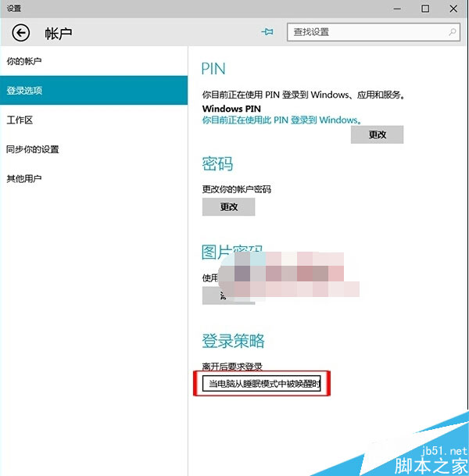Minimize the 设置 window
This screenshot has width=469, height=476.
(x=396, y=9)
